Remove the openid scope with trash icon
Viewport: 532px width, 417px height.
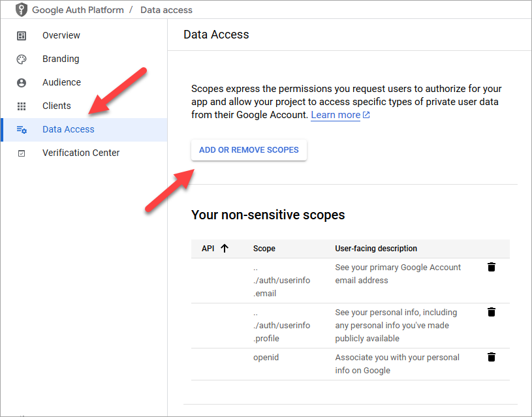pyautogui.click(x=492, y=357)
